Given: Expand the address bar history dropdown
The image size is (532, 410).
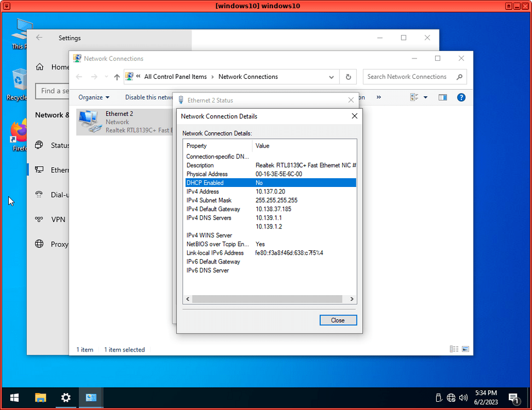Looking at the screenshot, I should (332, 77).
